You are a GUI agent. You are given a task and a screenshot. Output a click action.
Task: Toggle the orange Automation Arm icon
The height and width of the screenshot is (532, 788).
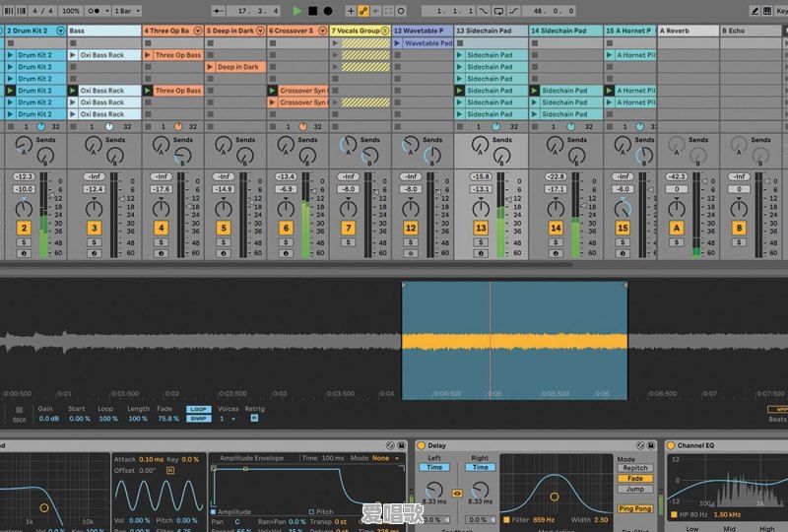tap(363, 11)
